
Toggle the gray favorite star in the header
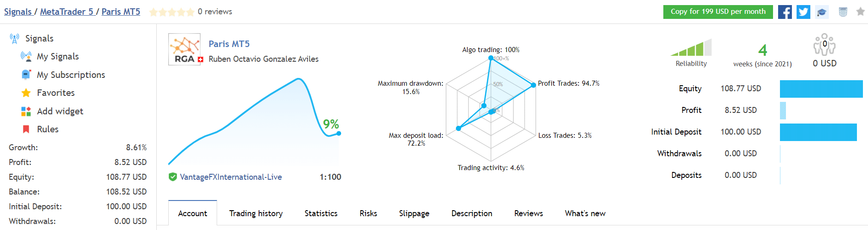point(860,12)
